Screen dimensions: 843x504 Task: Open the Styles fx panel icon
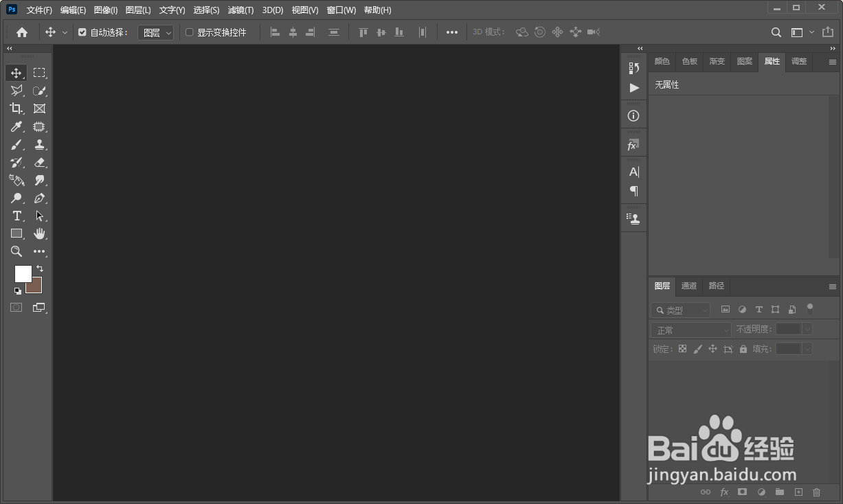click(633, 145)
